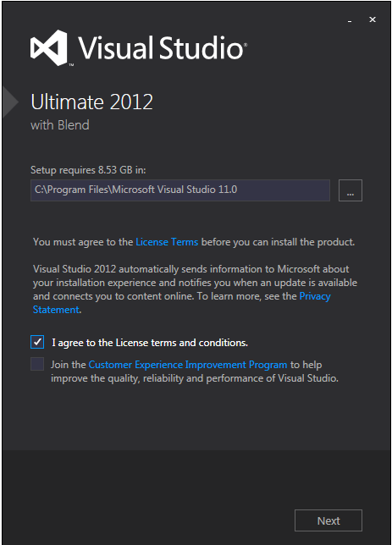Viewport: 392px width, 545px height.
Task: Click the 'I agree to the License terms' label
Action: click(150, 343)
